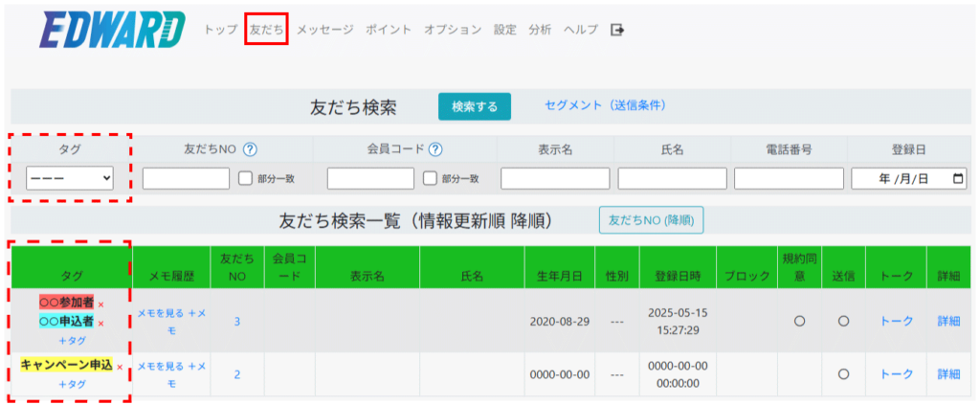Click the 表示名 search input field

[555, 178]
